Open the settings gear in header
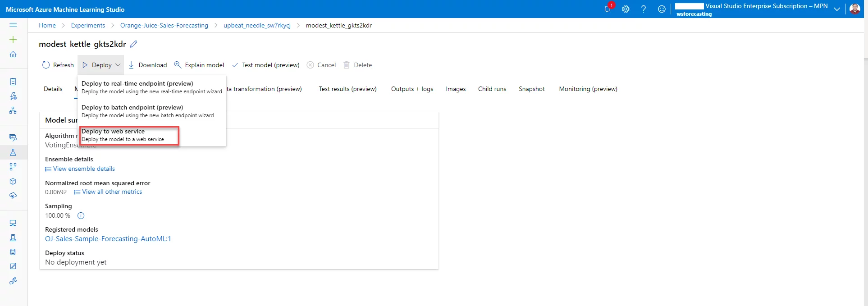 626,9
